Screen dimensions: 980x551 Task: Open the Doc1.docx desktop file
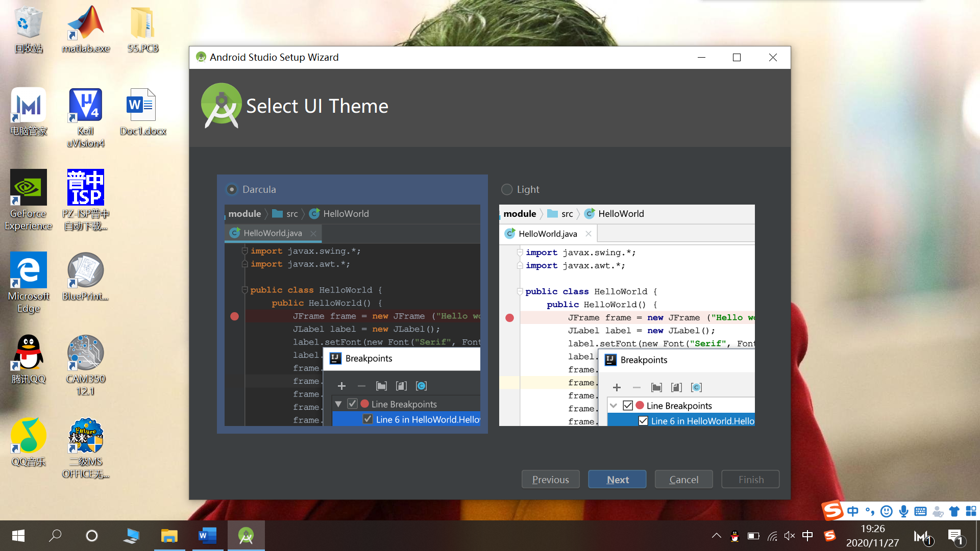[x=142, y=111]
